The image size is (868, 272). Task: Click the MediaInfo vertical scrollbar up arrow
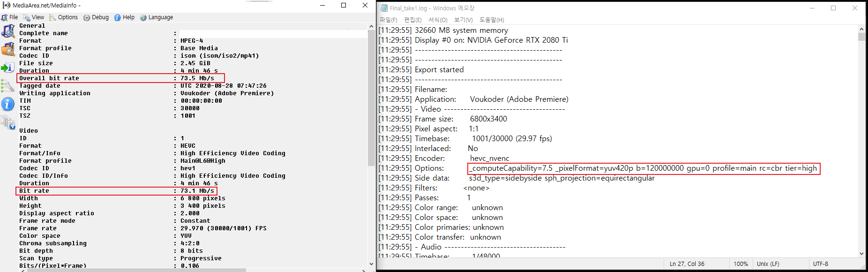click(371, 27)
